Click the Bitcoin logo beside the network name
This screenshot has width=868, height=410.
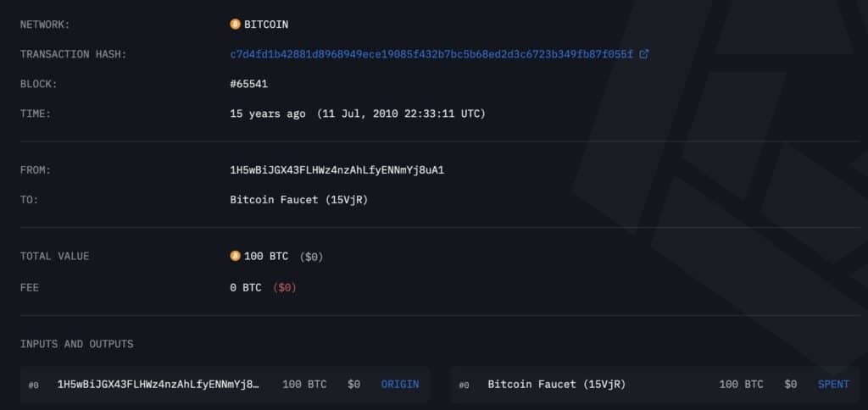[x=236, y=25]
